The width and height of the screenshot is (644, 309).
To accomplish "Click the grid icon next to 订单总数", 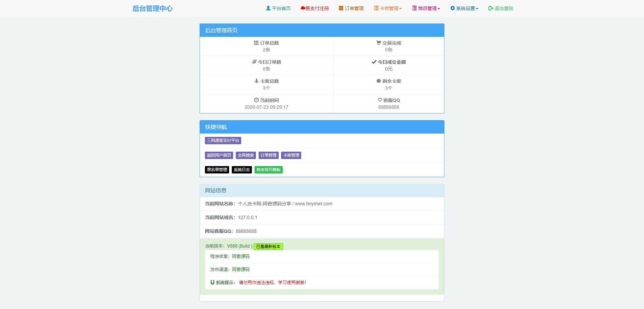I will 256,43.
